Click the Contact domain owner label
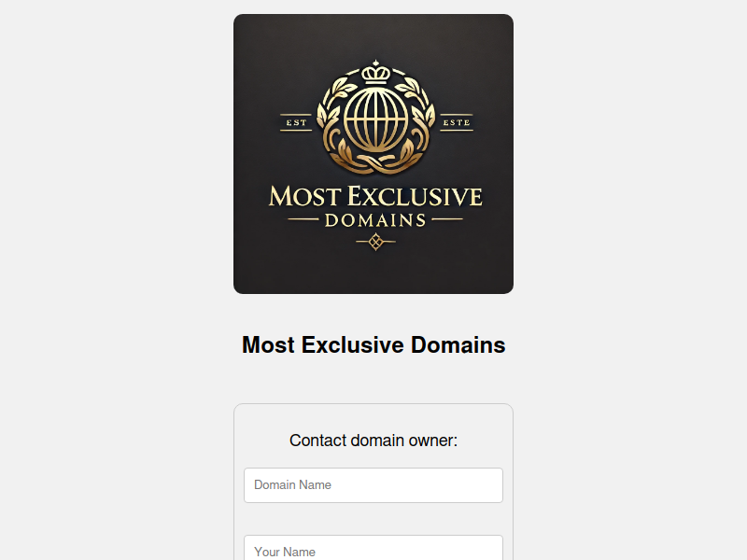Screen dimensions: 747x560 point(373,441)
